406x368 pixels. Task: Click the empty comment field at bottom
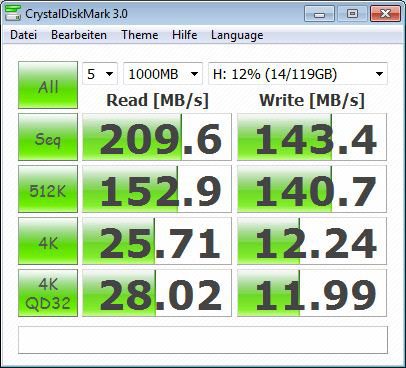(203, 340)
